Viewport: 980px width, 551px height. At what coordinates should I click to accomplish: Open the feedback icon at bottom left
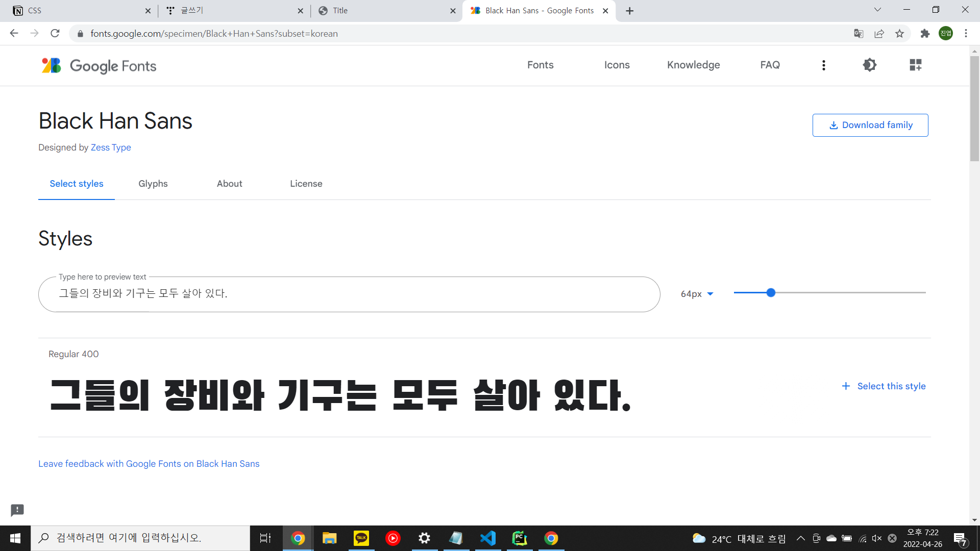coord(17,510)
